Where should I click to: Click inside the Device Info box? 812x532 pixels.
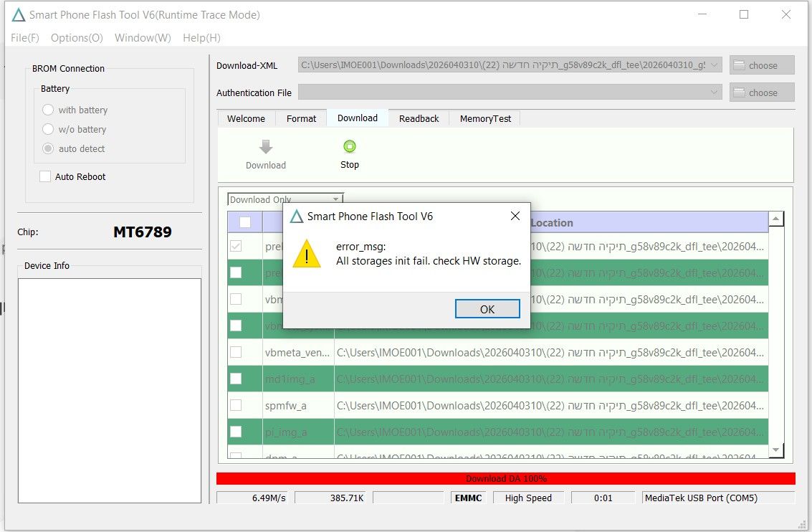point(109,391)
